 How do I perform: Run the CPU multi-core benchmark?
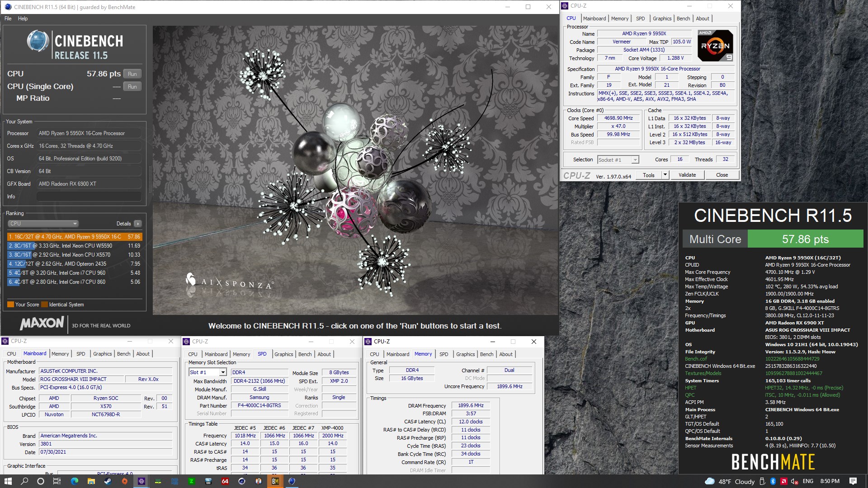132,74
